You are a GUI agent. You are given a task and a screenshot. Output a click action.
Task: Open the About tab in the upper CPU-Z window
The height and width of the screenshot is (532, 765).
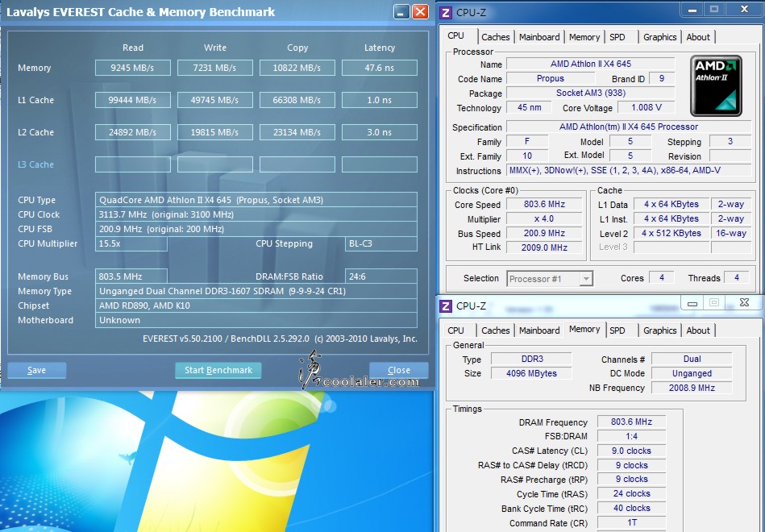coord(698,37)
